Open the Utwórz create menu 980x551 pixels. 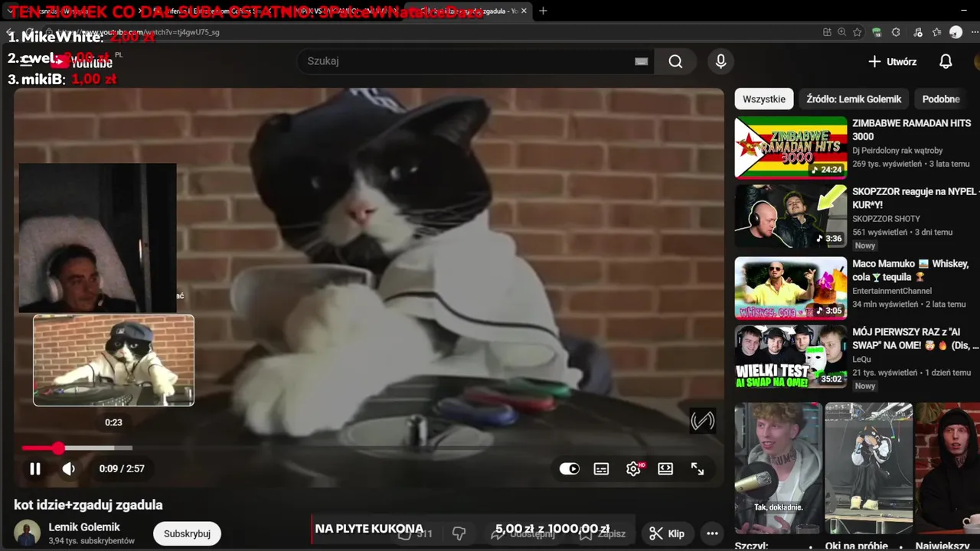pos(892,61)
